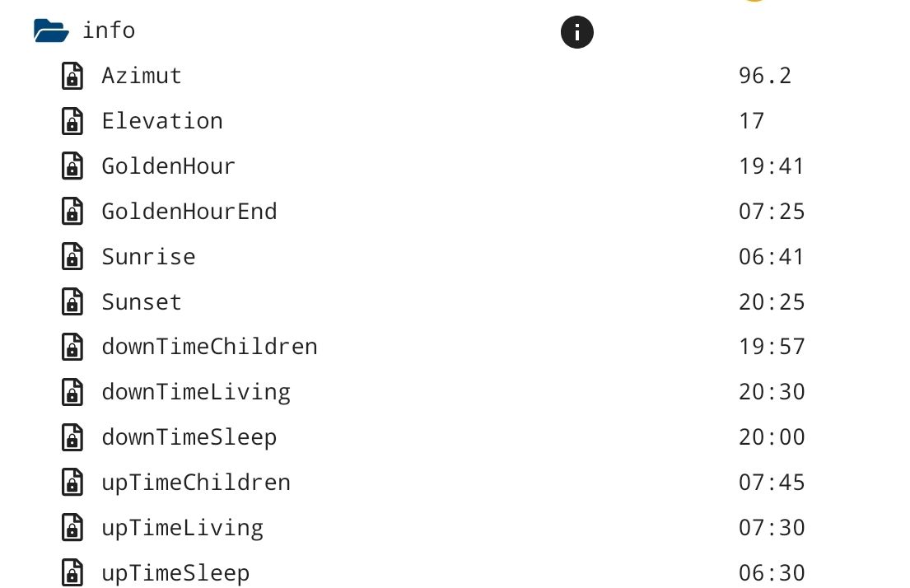Click the Sunset value 20:25

click(772, 303)
